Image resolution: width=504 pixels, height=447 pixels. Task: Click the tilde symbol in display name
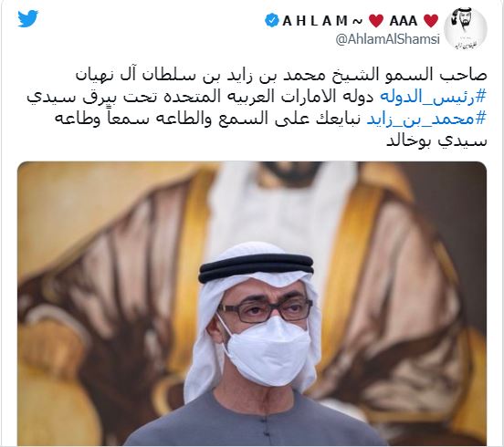pos(357,21)
